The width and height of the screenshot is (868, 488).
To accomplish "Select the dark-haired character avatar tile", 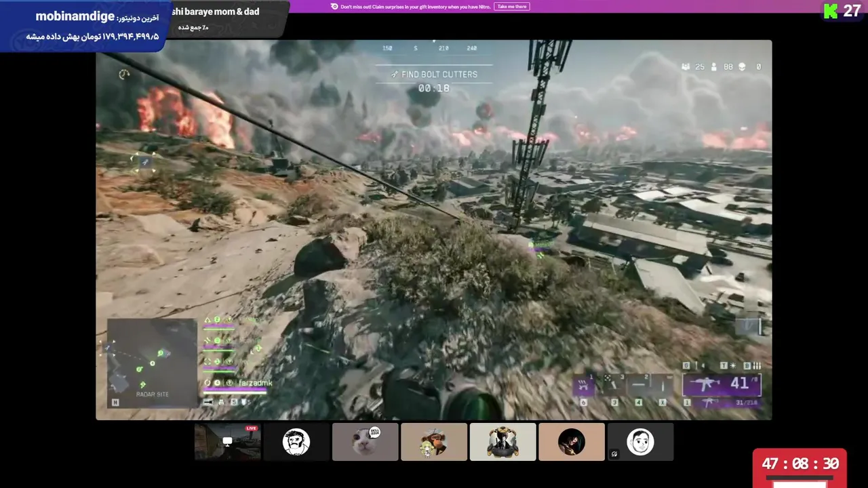I will 572,442.
